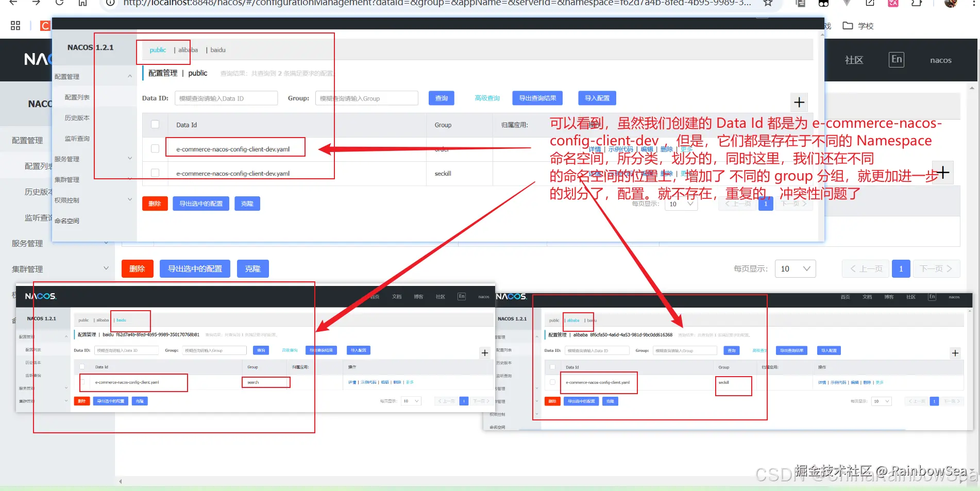The image size is (980, 491).
Task: Select the public namespace tab in the top overlay
Action: (x=158, y=50)
